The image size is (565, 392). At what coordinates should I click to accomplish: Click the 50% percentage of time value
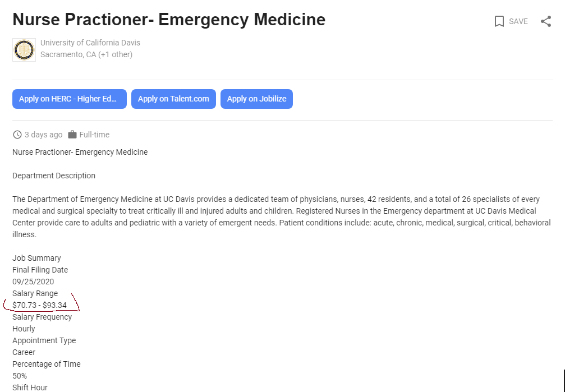[x=20, y=376]
